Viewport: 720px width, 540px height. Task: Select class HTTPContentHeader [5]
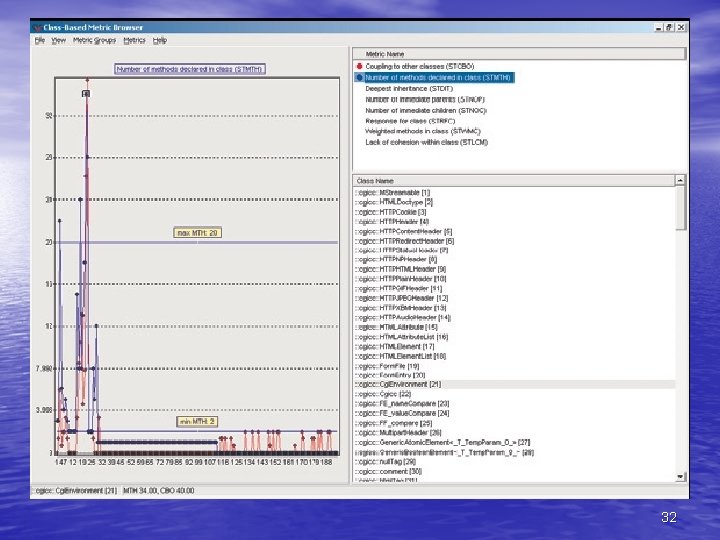click(404, 231)
